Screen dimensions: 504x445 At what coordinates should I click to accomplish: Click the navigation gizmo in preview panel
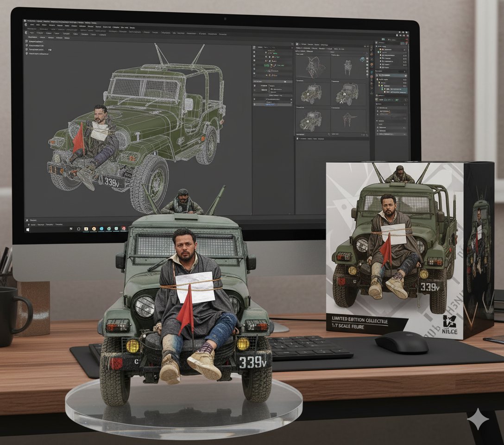[362, 59]
